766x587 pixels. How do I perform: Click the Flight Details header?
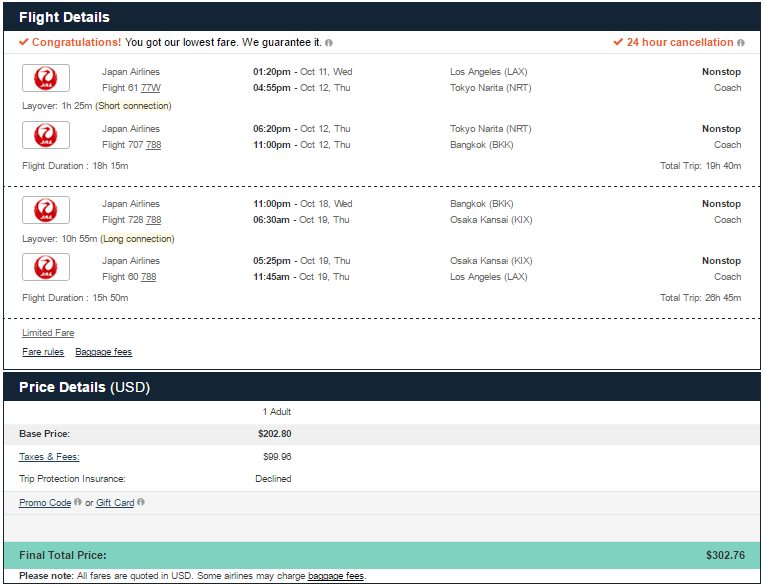tap(64, 18)
